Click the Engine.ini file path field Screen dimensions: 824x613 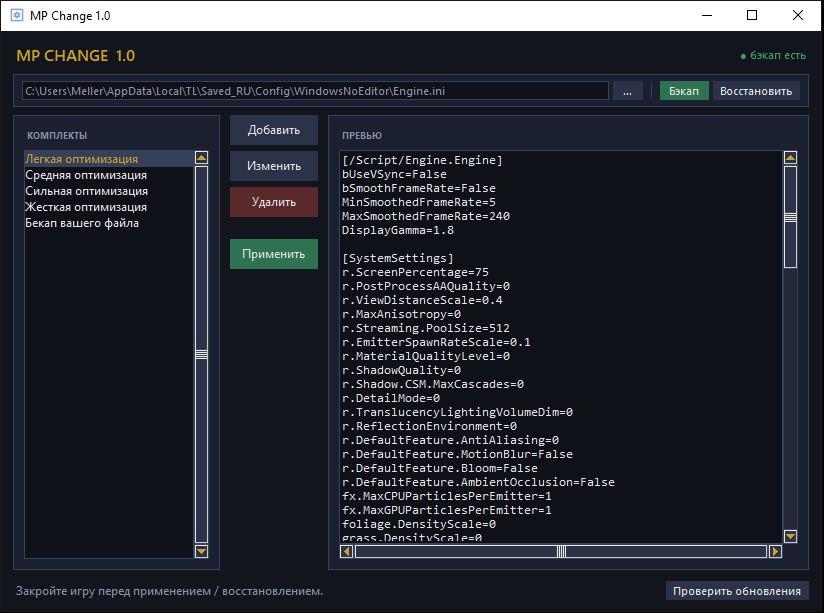(315, 91)
